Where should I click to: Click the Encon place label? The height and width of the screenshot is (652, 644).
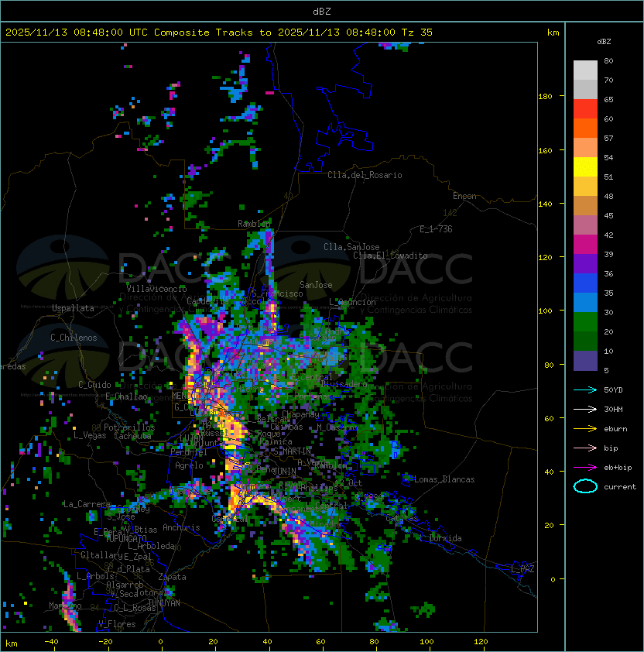point(464,196)
